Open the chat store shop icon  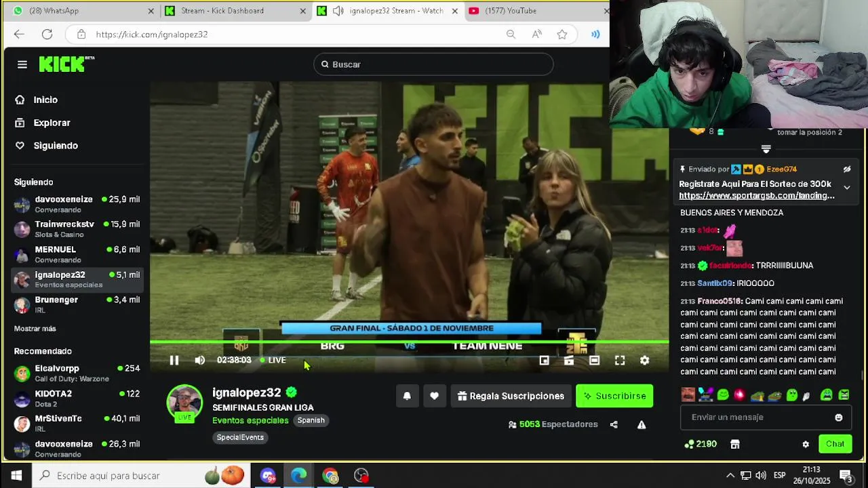point(734,445)
